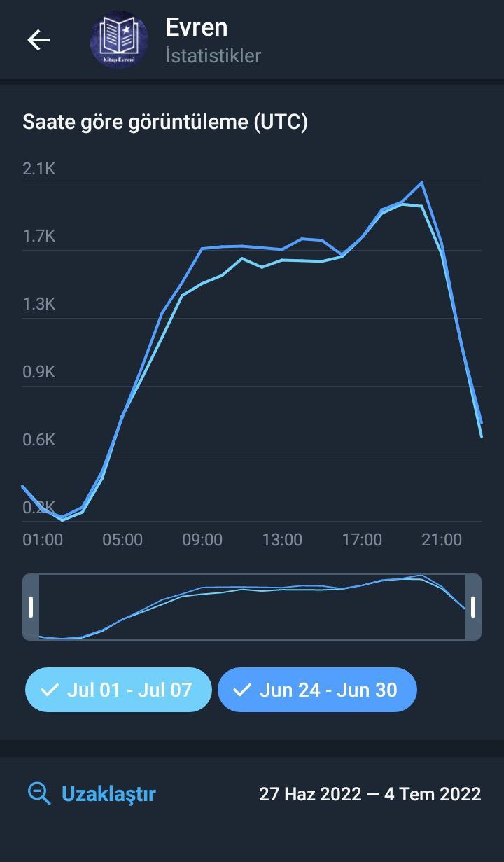The width and height of the screenshot is (504, 862).
Task: Click the right range selector handle
Action: pos(473,606)
